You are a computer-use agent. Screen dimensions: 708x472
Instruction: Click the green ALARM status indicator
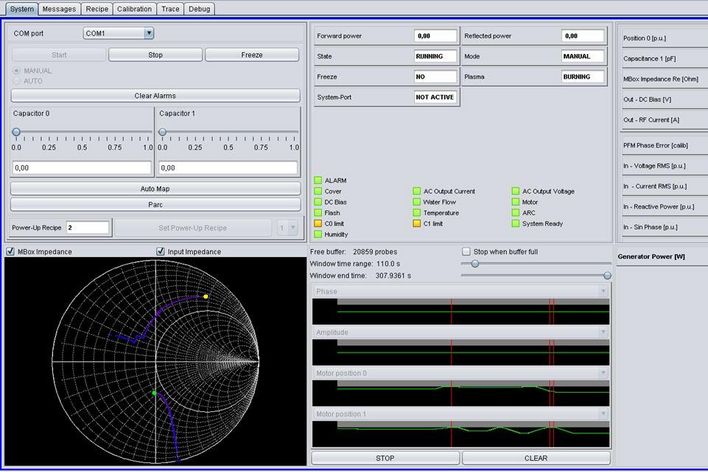click(x=318, y=180)
